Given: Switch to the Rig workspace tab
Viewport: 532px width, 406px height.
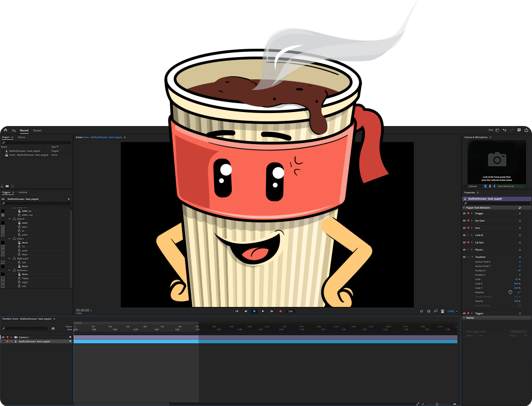Looking at the screenshot, I should (x=14, y=130).
